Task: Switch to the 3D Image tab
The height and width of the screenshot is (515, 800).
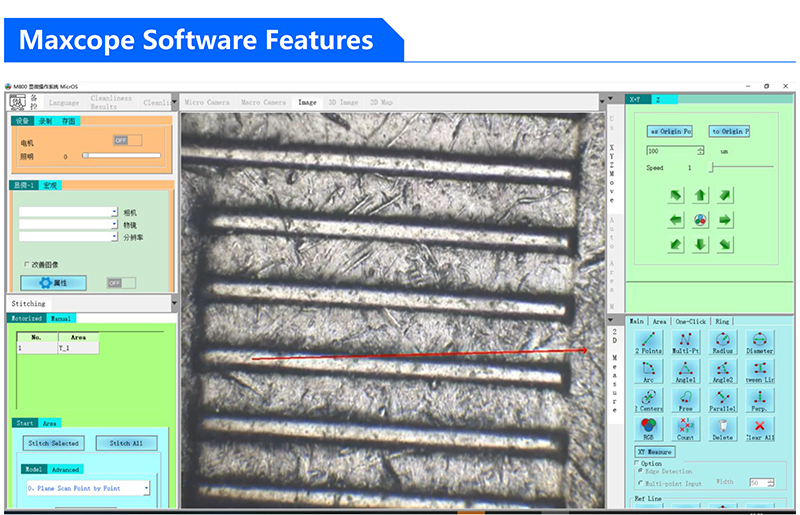Action: pos(342,102)
